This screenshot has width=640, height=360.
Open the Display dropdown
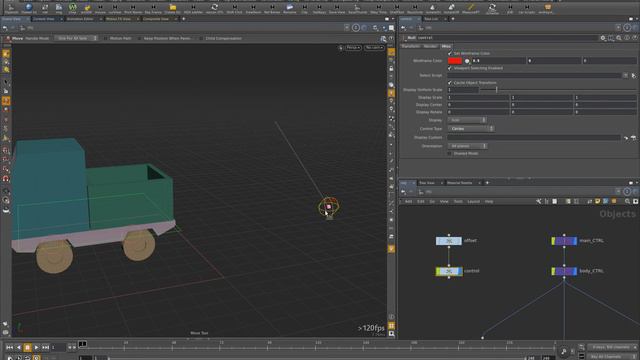[x=467, y=120]
